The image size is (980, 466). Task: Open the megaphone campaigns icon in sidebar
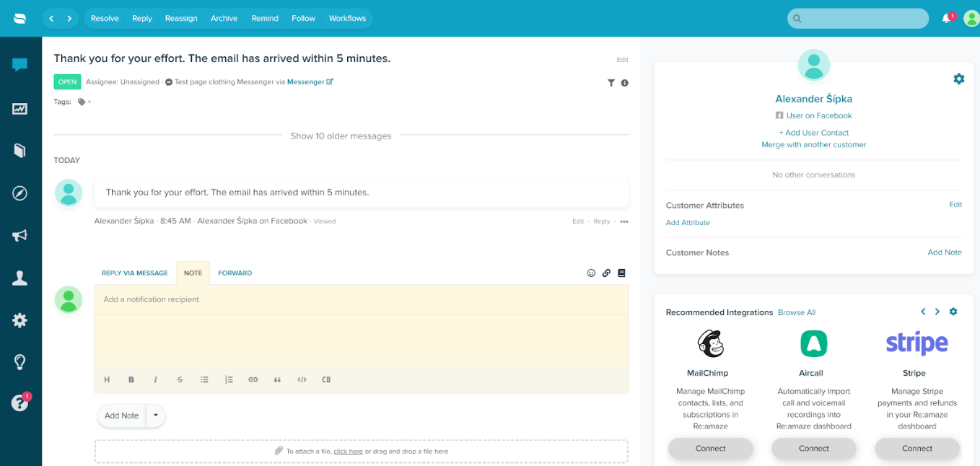(x=19, y=236)
